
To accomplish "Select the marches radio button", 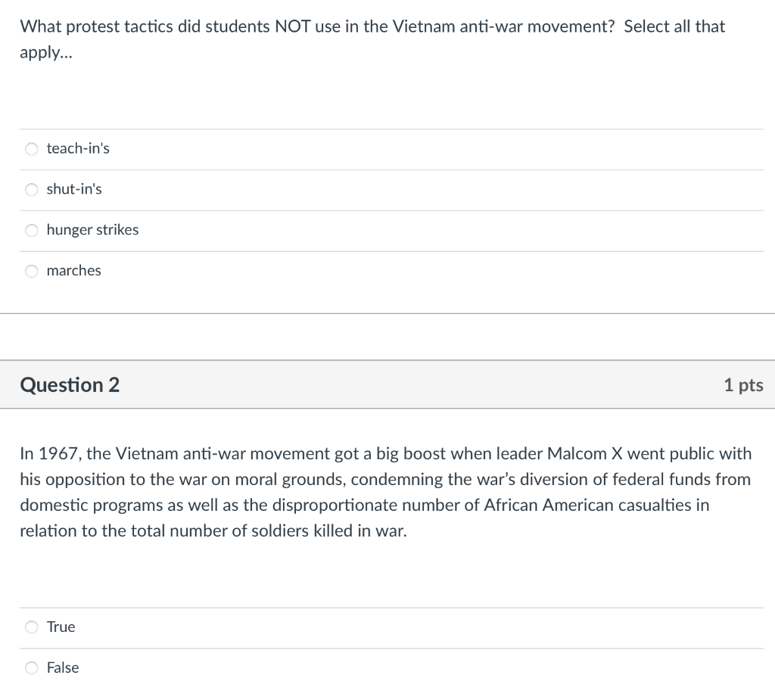I will (x=32, y=271).
